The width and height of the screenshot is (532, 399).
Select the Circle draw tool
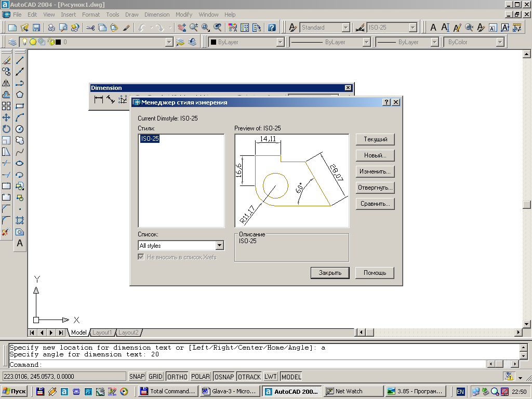20,129
